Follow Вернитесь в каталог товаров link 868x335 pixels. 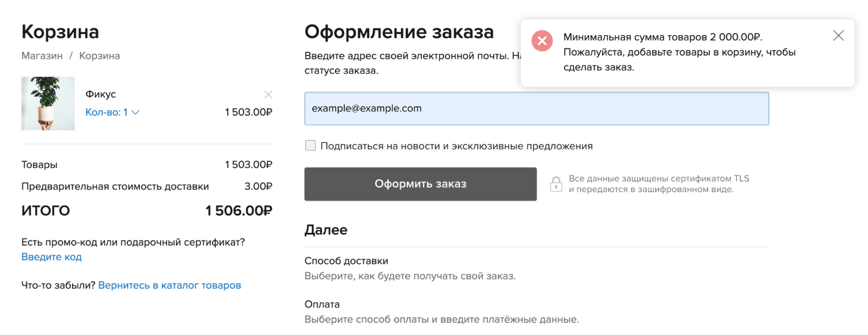coord(169,285)
